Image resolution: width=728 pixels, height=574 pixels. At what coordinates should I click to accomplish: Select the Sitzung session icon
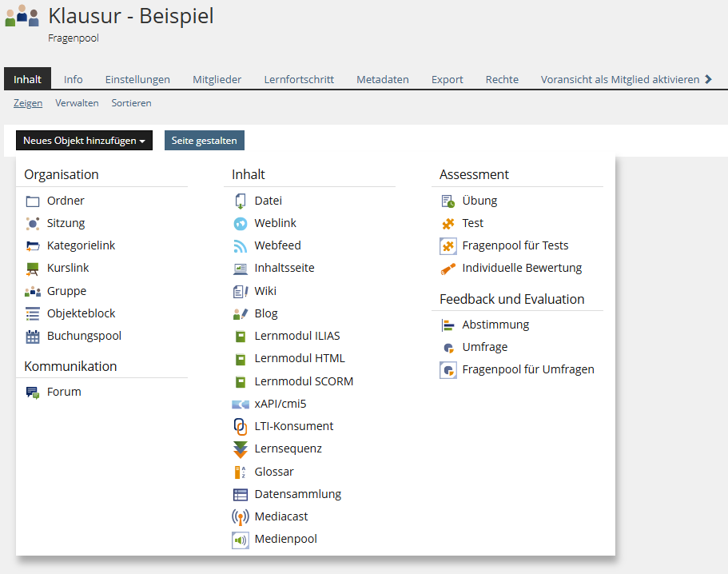pos(33,223)
